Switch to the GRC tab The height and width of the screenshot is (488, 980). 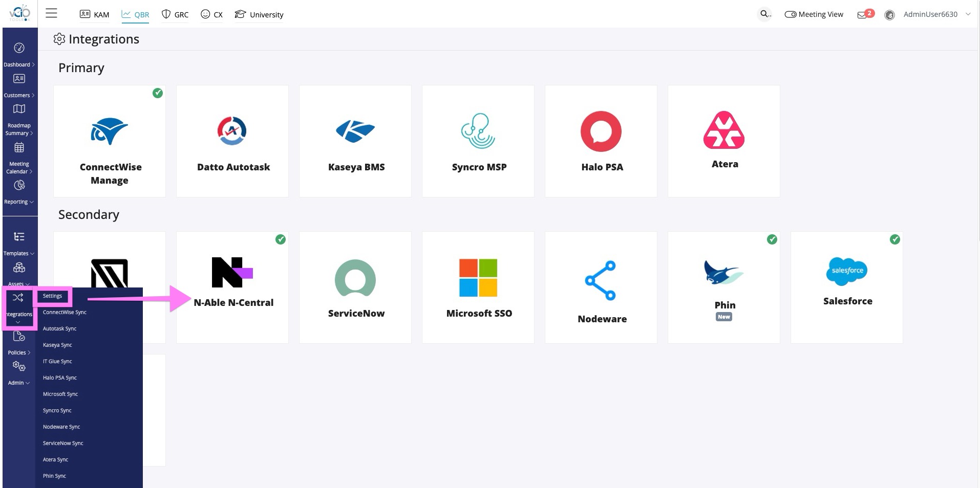coord(175,14)
